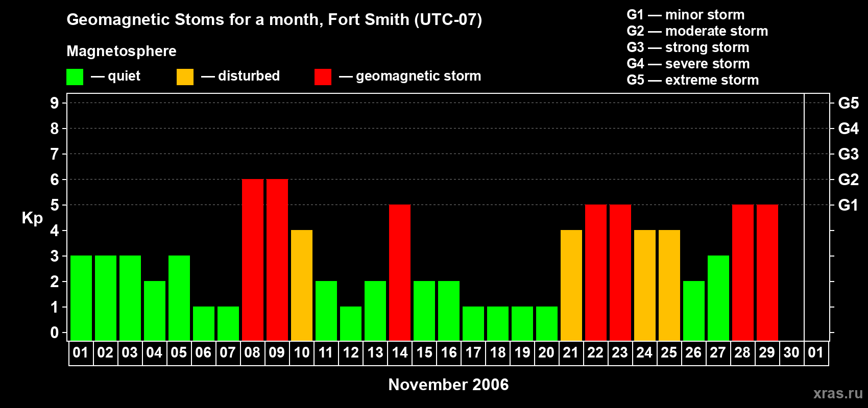Select the green bar for day 13
Viewport: 868px width, 408px height.
[x=375, y=311]
